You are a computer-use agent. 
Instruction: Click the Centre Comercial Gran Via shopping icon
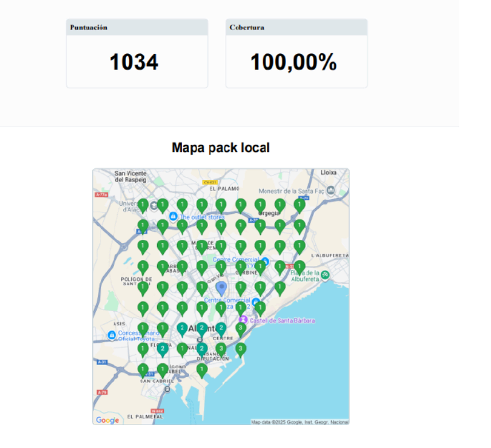tap(265, 261)
